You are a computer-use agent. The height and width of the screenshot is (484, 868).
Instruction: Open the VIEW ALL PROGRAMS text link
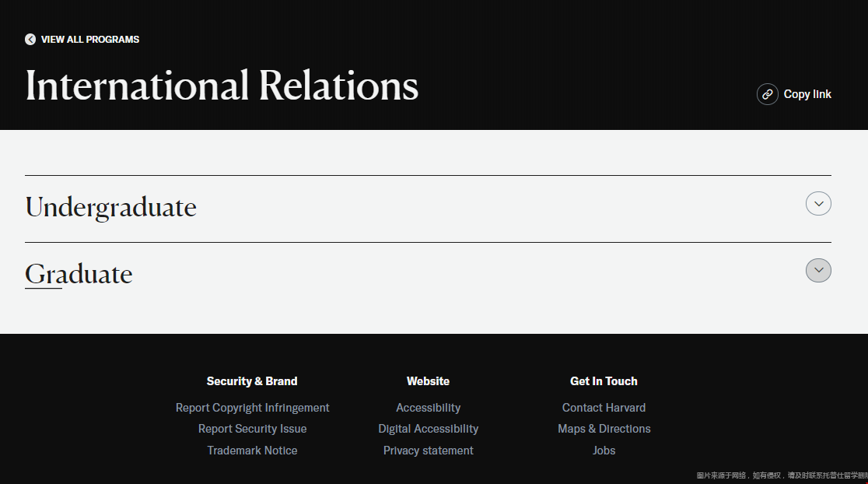(89, 40)
